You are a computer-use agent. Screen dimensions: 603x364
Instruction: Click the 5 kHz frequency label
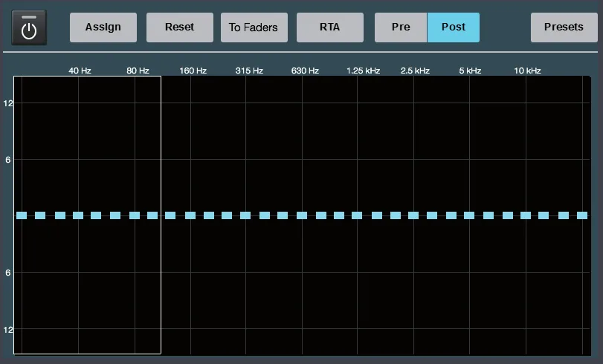[x=470, y=71]
